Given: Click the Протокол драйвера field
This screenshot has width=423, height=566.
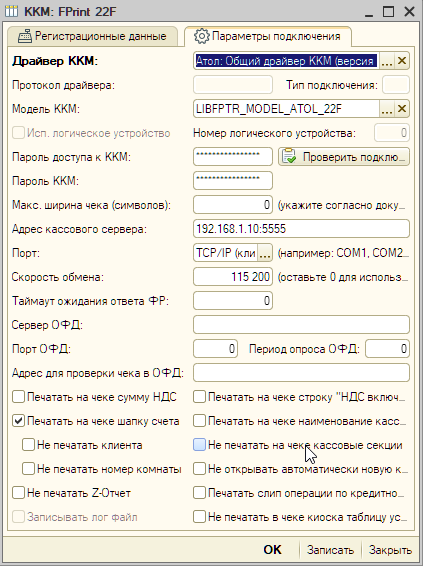Looking at the screenshot, I should (x=233, y=85).
